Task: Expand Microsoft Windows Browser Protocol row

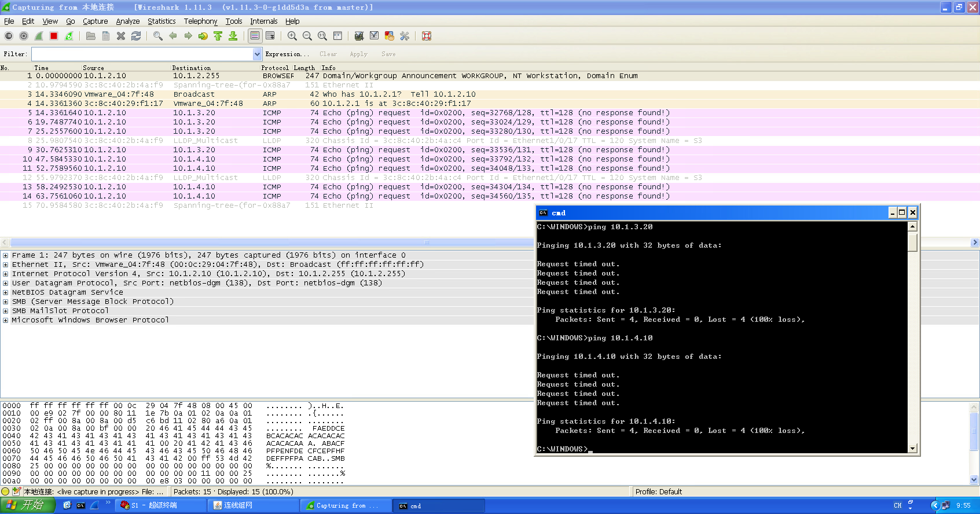Action: click(x=6, y=320)
